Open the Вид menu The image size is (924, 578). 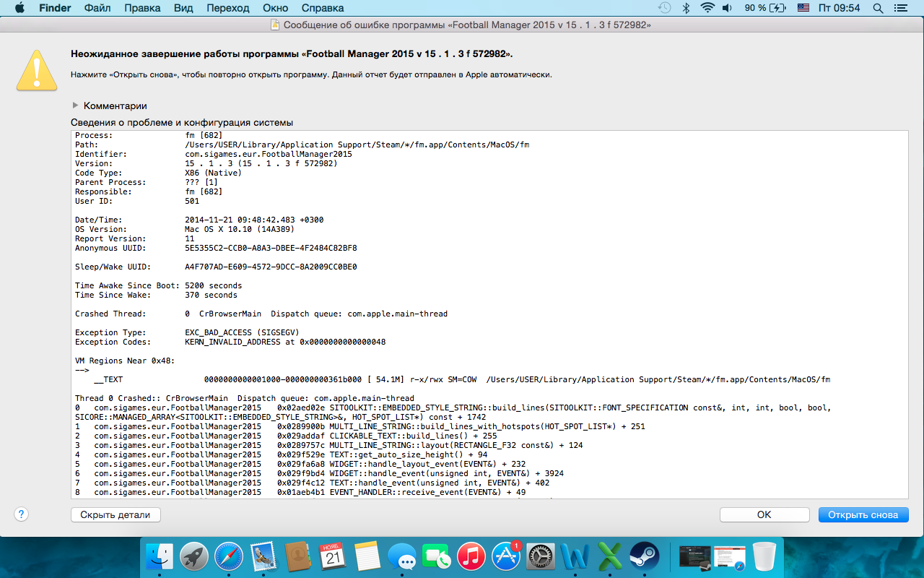pos(183,8)
